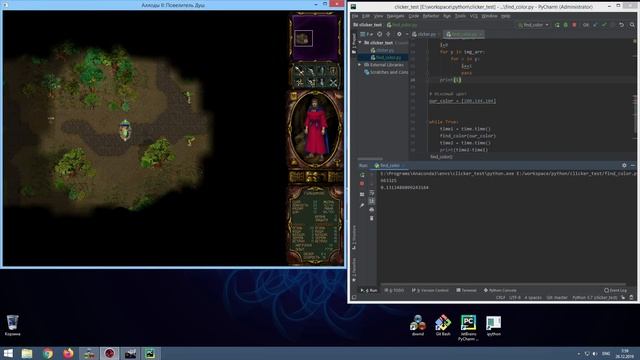Image resolution: width=640 pixels, height=360 pixels.
Task: Clear console output with trash icon
Action: coord(371,218)
